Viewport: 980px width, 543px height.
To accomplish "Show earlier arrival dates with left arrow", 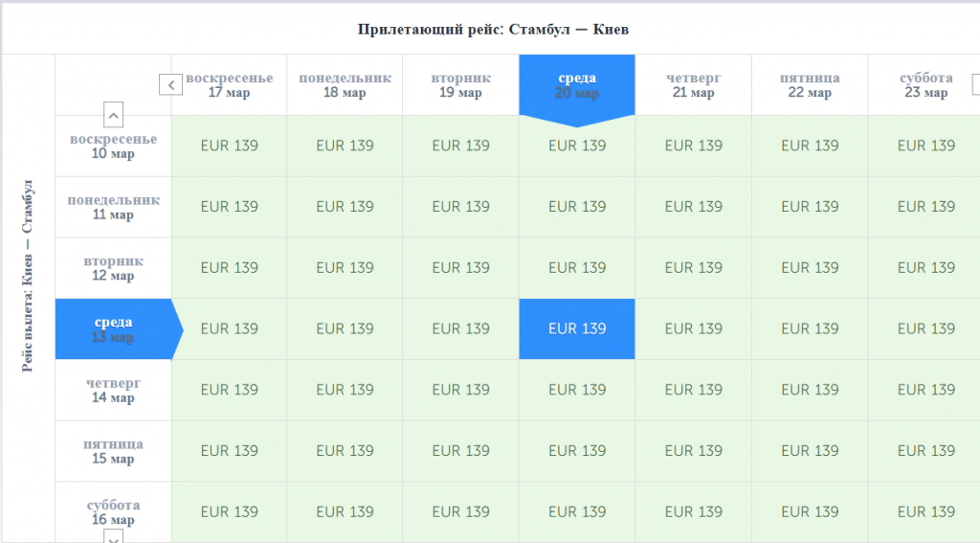I will (170, 85).
